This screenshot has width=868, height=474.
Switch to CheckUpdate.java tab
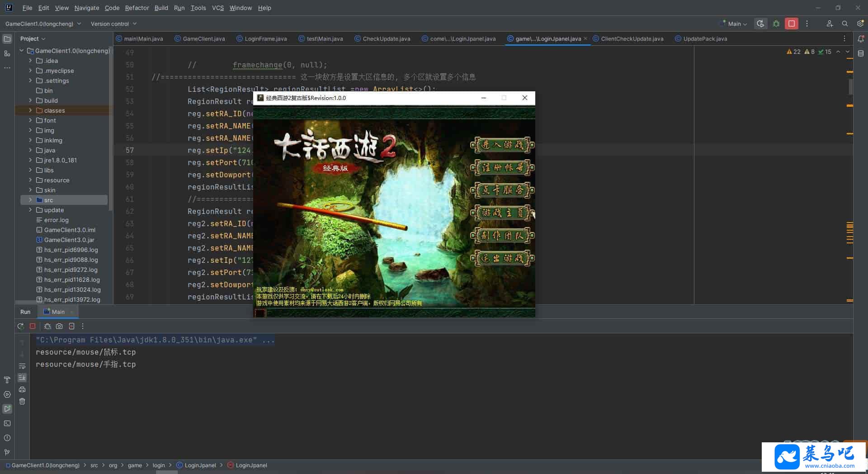[382, 39]
